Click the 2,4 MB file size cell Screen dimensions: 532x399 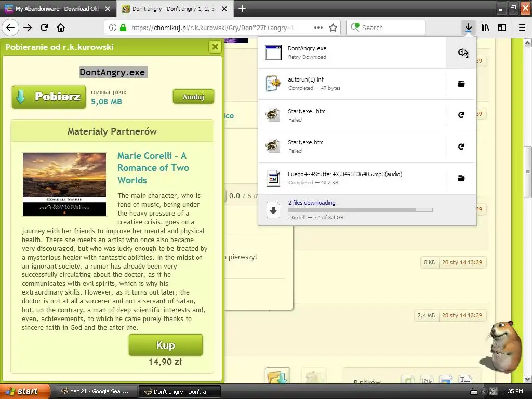(x=426, y=315)
